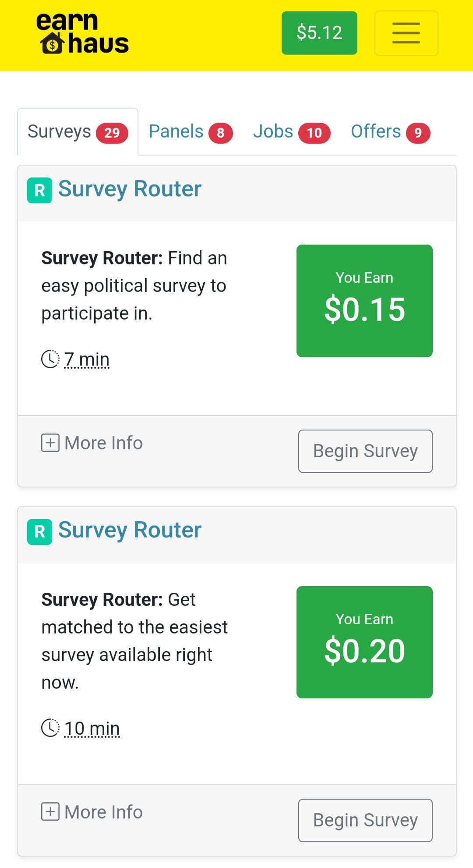The width and height of the screenshot is (473, 868).
Task: Click the green R icon on second survey card
Action: 39,532
